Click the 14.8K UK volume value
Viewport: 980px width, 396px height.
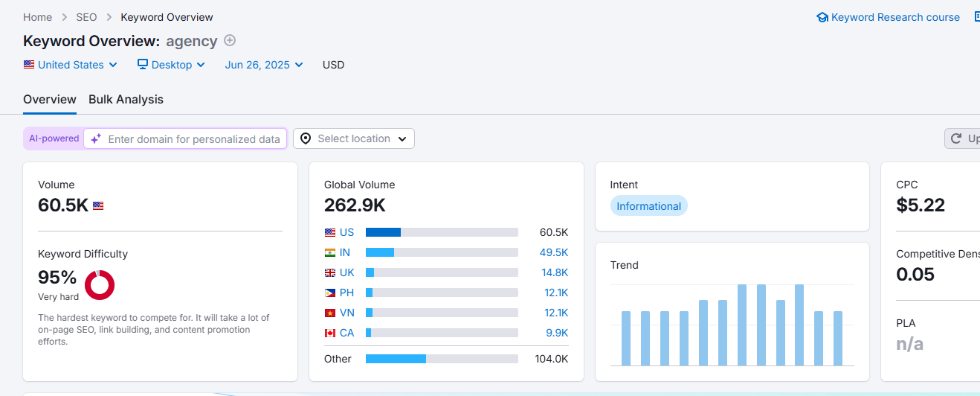tap(555, 272)
